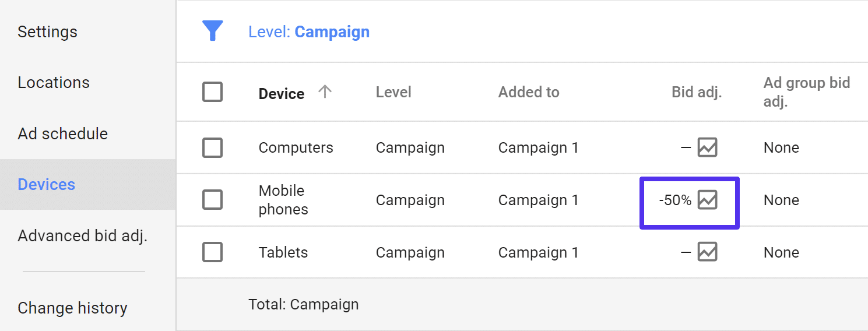Open Settings in the sidebar
868x331 pixels.
click(x=47, y=31)
